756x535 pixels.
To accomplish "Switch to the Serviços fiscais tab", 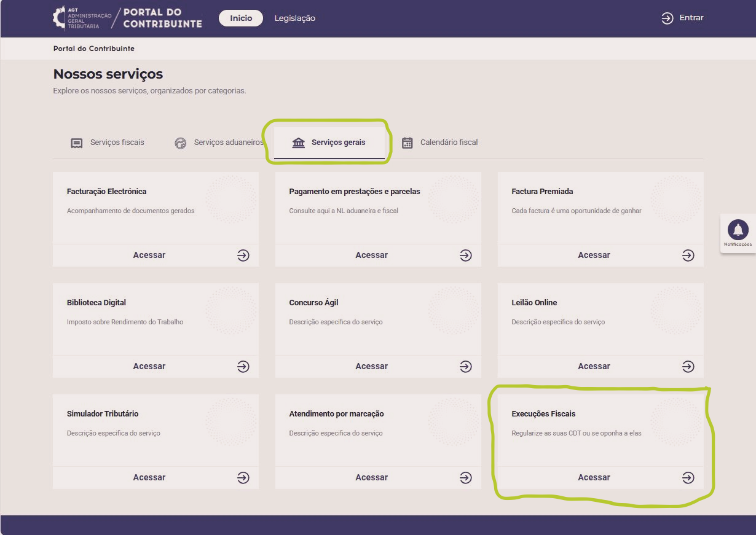I will (x=108, y=143).
